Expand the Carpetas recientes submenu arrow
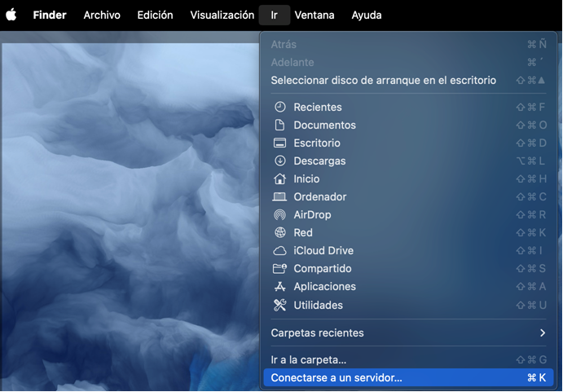 click(x=542, y=333)
